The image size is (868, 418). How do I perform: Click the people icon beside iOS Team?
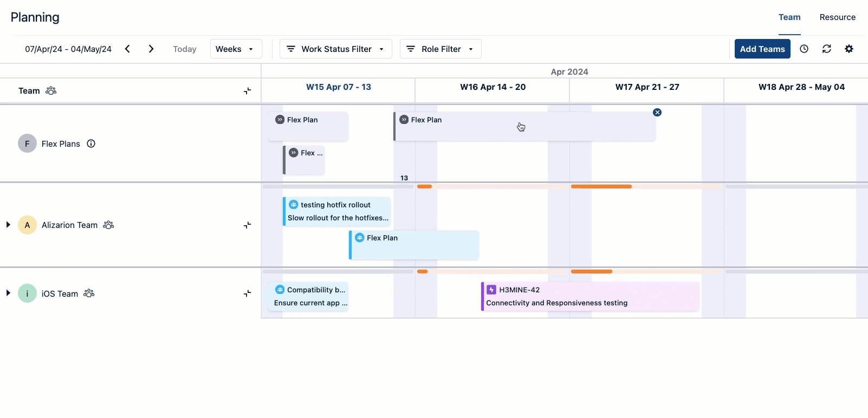tap(89, 293)
